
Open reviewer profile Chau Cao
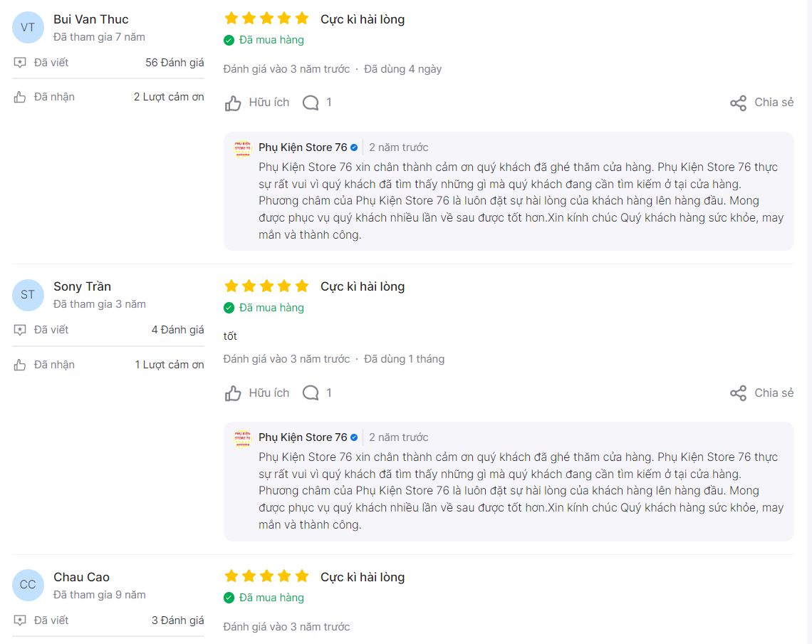point(82,577)
